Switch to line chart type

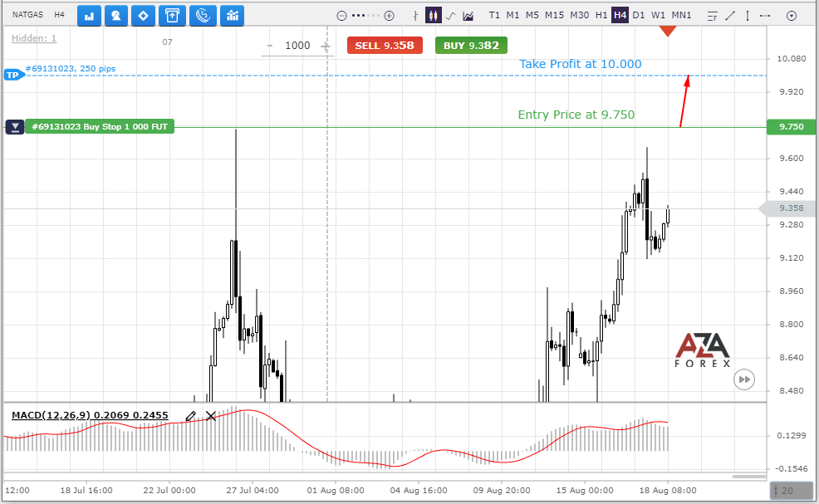point(451,16)
